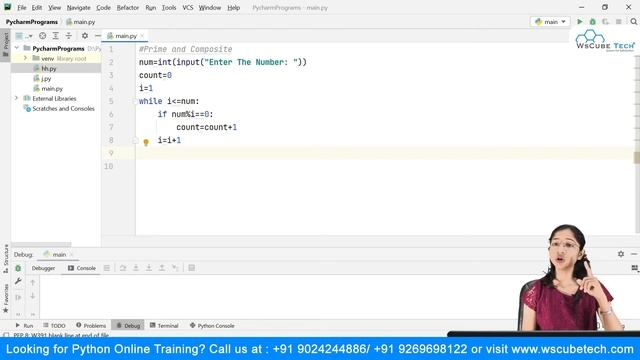Image resolution: width=640 pixels, height=360 pixels.
Task: Click Resume Program icon in Debug panel
Action: coord(18,298)
